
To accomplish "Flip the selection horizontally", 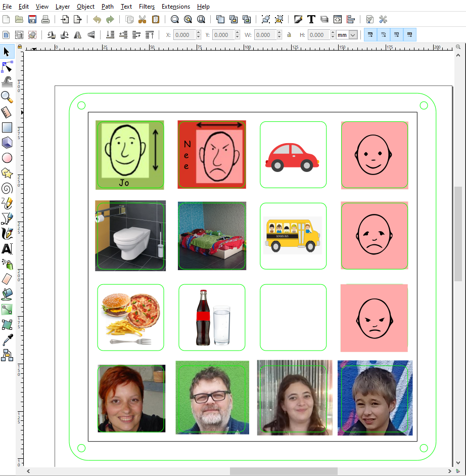I will click(76, 34).
